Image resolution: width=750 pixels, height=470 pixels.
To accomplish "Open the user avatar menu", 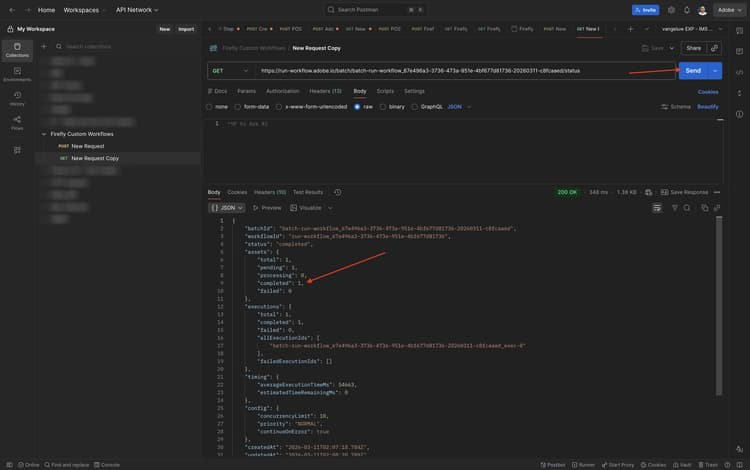I will [x=702, y=10].
